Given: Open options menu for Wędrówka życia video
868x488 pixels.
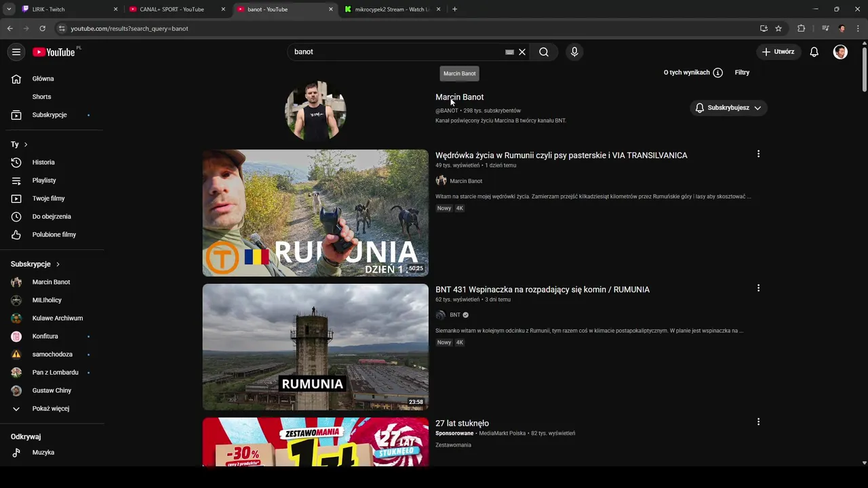Looking at the screenshot, I should click(x=758, y=154).
